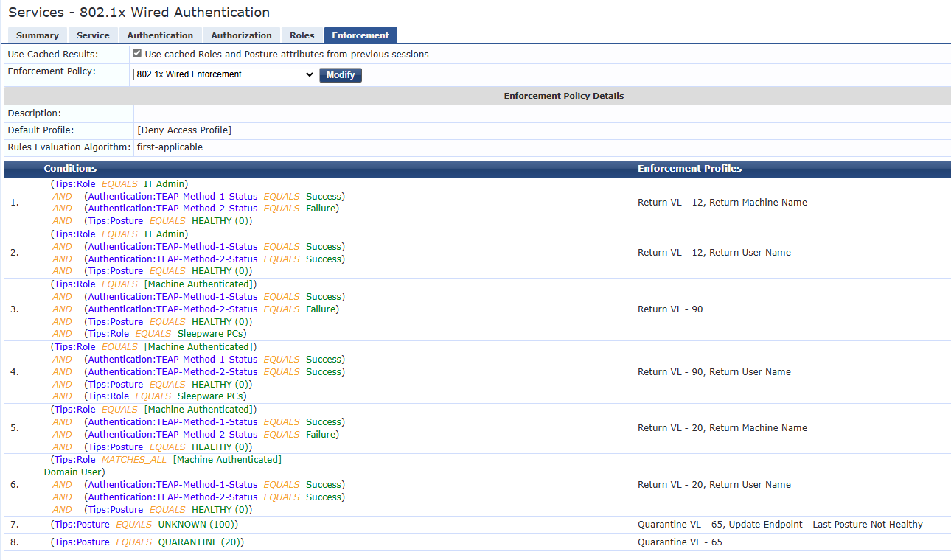
Task: Expand the Enforcement Policy dropdown
Action: [225, 74]
